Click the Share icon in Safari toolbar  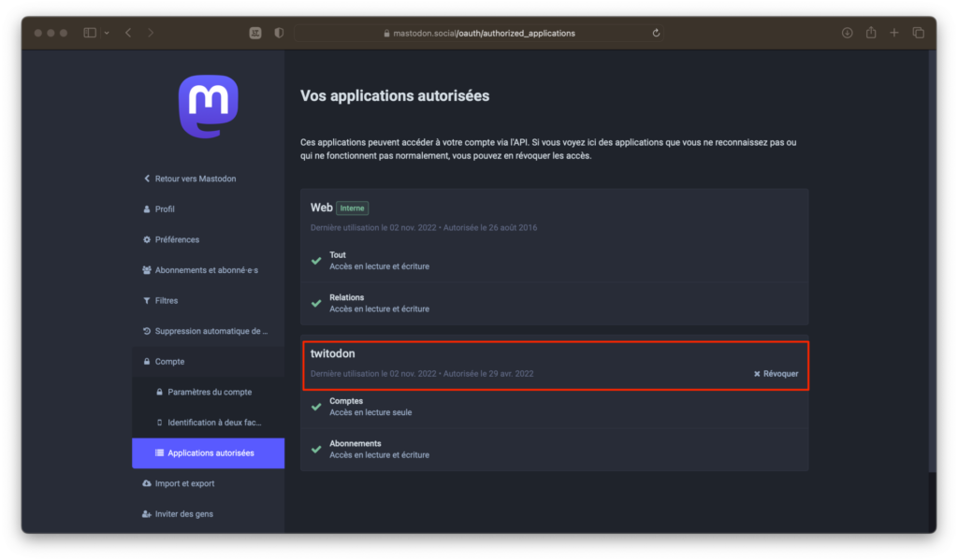pos(871,33)
